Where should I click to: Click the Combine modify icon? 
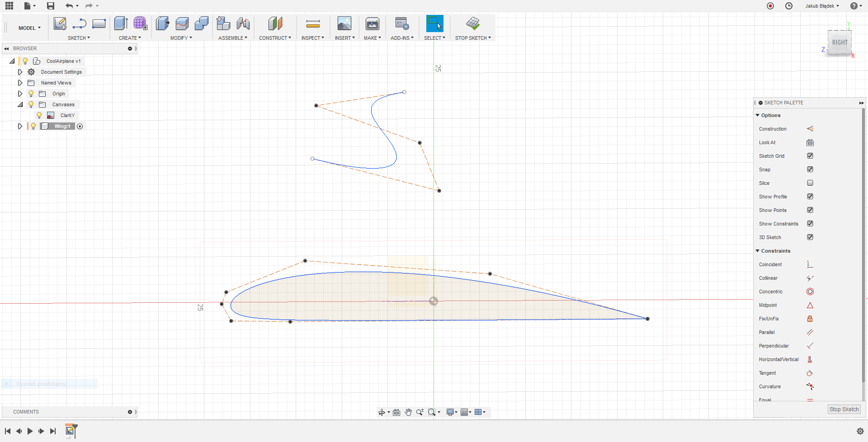[201, 24]
